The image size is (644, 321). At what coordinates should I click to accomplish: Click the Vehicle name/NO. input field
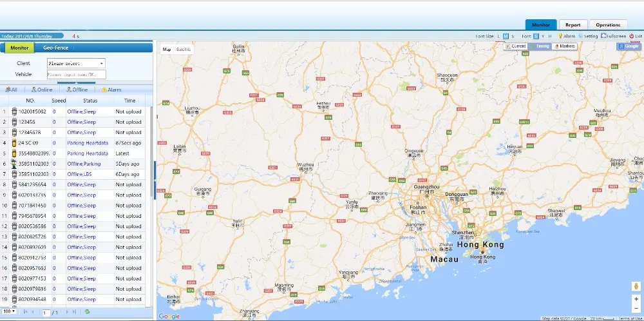click(77, 74)
